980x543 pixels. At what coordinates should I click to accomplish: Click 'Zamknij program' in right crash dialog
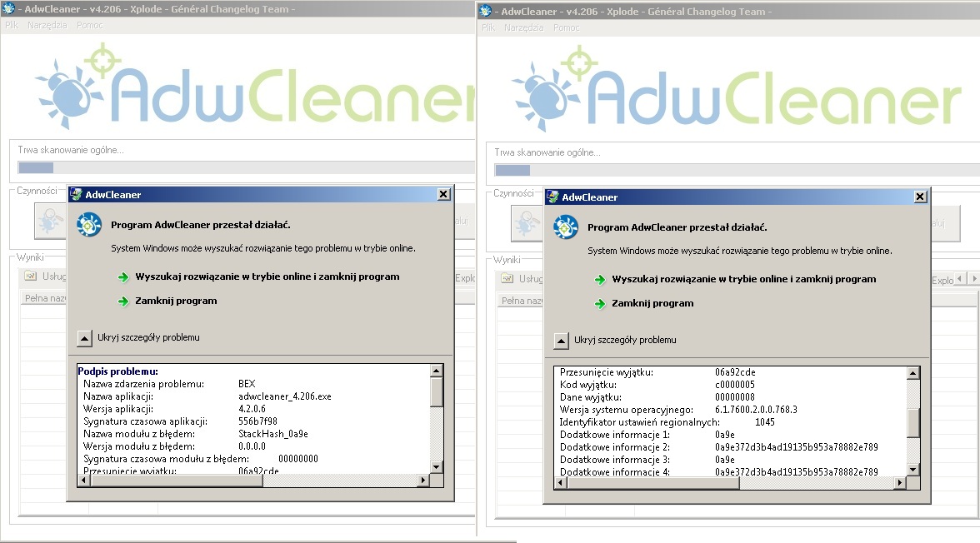click(x=652, y=303)
